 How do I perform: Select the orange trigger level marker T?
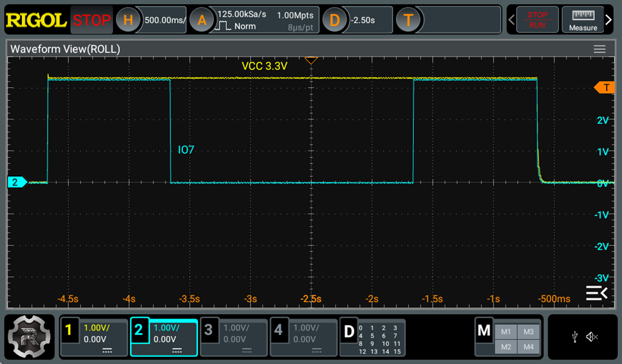(605, 87)
